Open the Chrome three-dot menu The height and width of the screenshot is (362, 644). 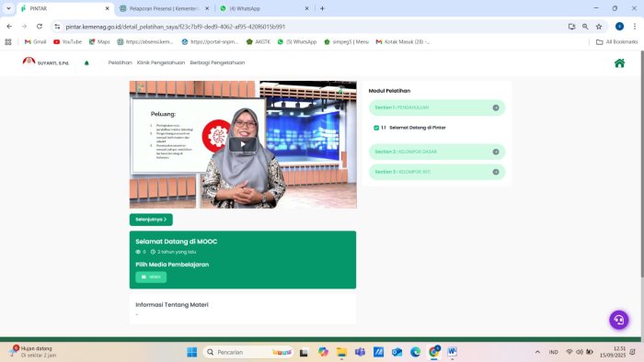pos(635,27)
